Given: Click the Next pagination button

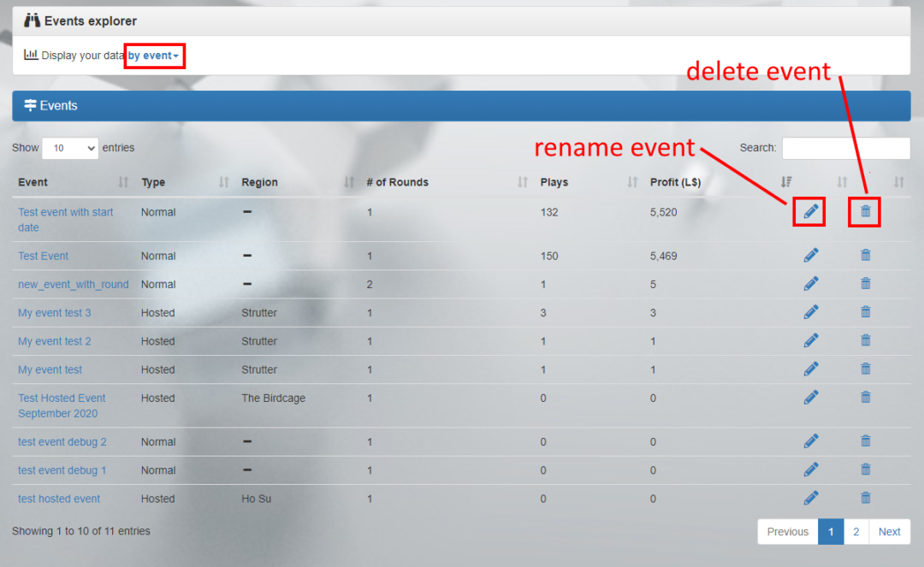Looking at the screenshot, I should click(x=889, y=531).
